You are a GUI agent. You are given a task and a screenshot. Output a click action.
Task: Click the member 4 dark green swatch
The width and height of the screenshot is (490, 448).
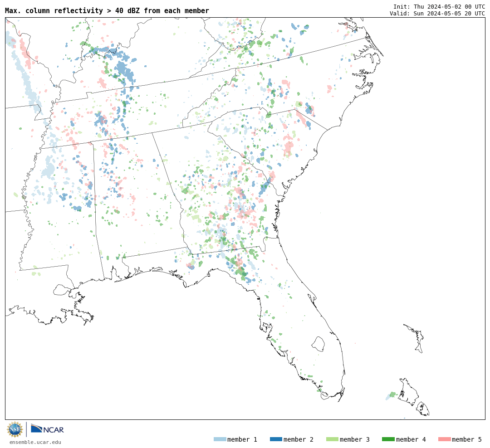click(x=388, y=439)
